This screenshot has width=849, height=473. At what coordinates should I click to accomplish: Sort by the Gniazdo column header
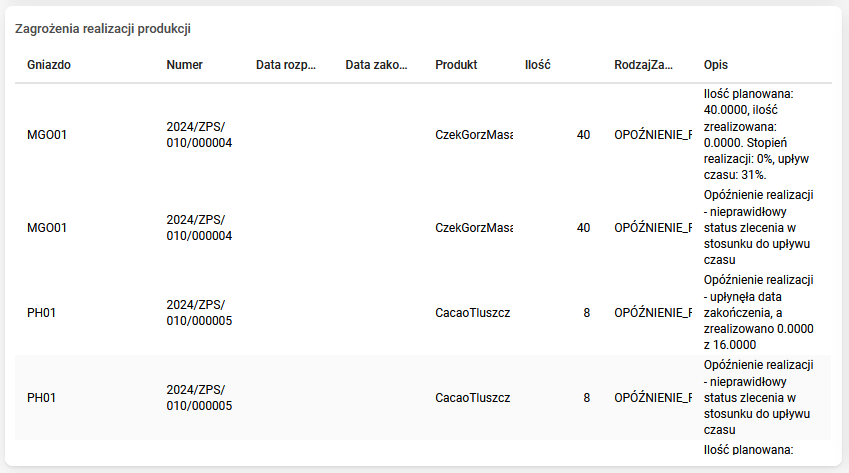(x=49, y=65)
